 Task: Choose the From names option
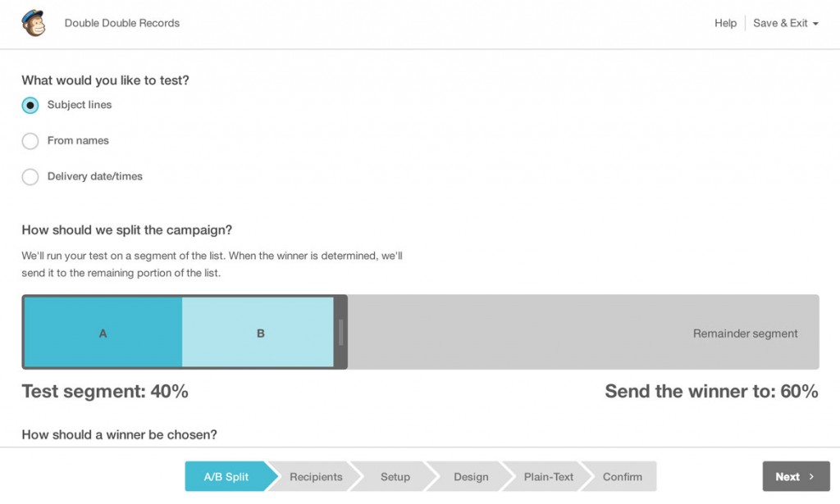[30, 141]
